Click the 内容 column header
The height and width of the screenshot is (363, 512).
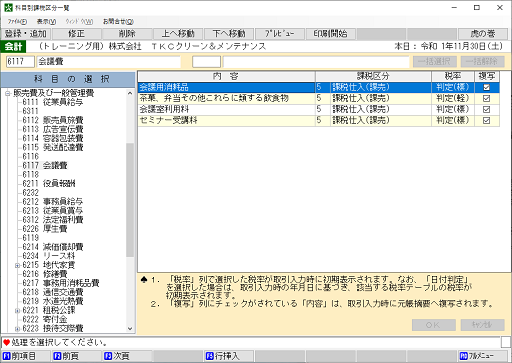226,76
